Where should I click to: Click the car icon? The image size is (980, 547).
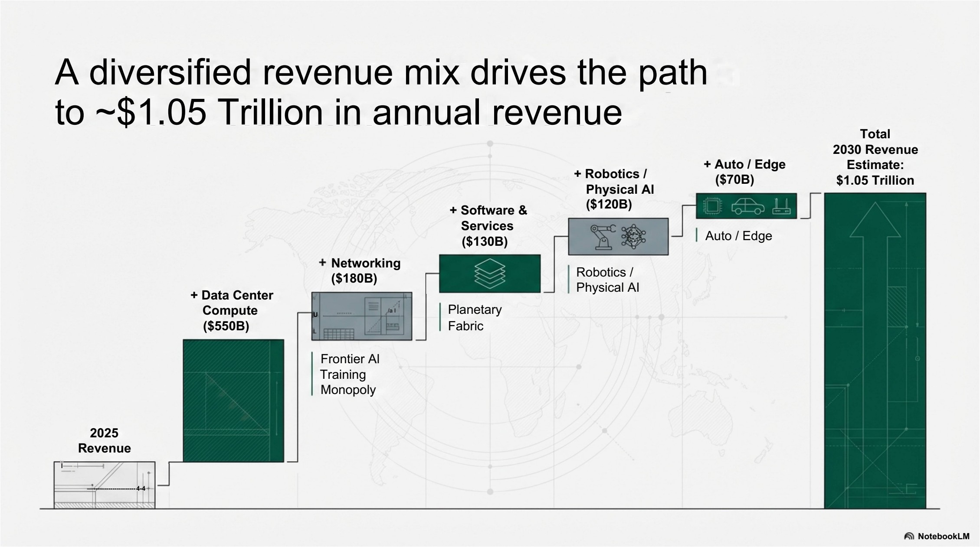747,206
